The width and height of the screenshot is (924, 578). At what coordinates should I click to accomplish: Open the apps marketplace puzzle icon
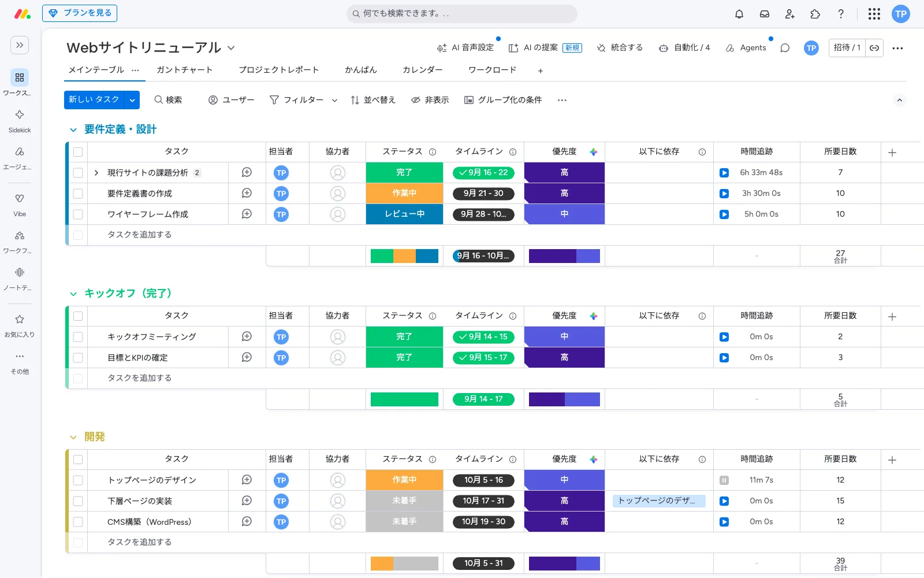[815, 14]
